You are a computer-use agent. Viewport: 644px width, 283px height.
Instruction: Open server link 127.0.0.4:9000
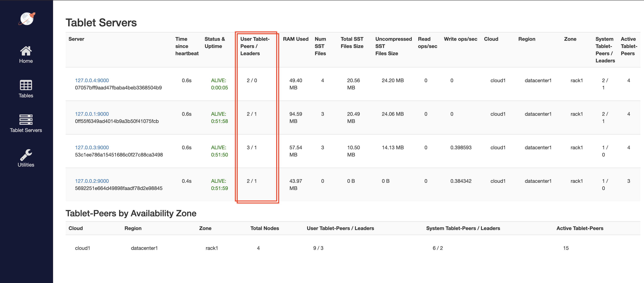point(92,80)
